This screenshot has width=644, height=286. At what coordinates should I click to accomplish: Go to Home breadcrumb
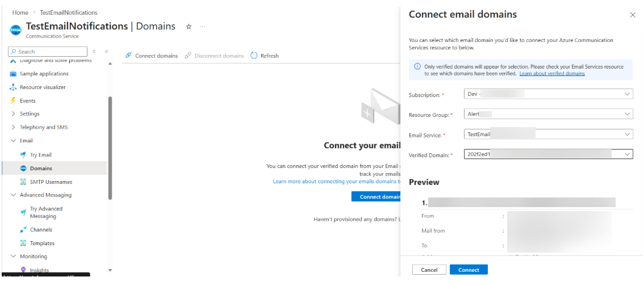(20, 12)
